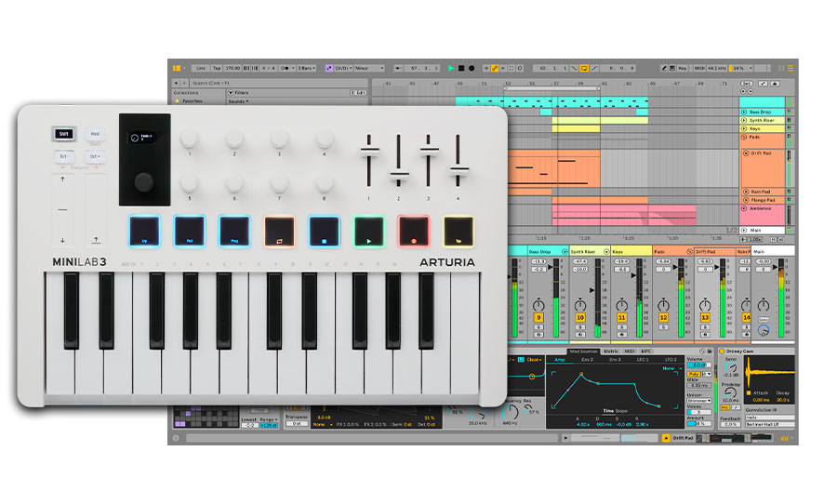Start playback with the green Play button
The image size is (837, 504).
tap(451, 68)
